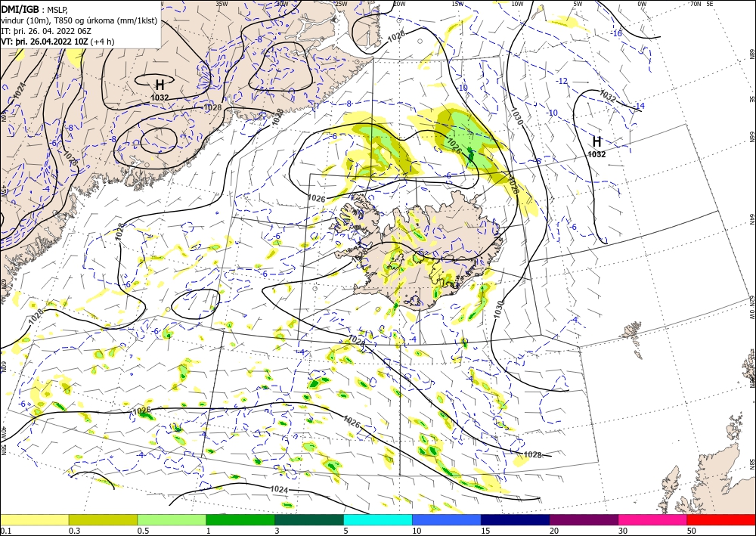756x536 pixels.
Task: Click the red 50+ legend swatch
Action: coord(721,519)
